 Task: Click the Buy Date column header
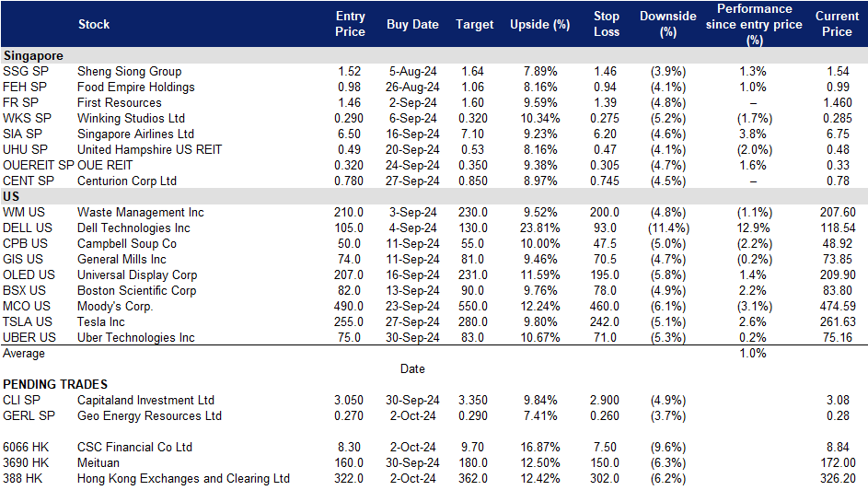[412, 24]
